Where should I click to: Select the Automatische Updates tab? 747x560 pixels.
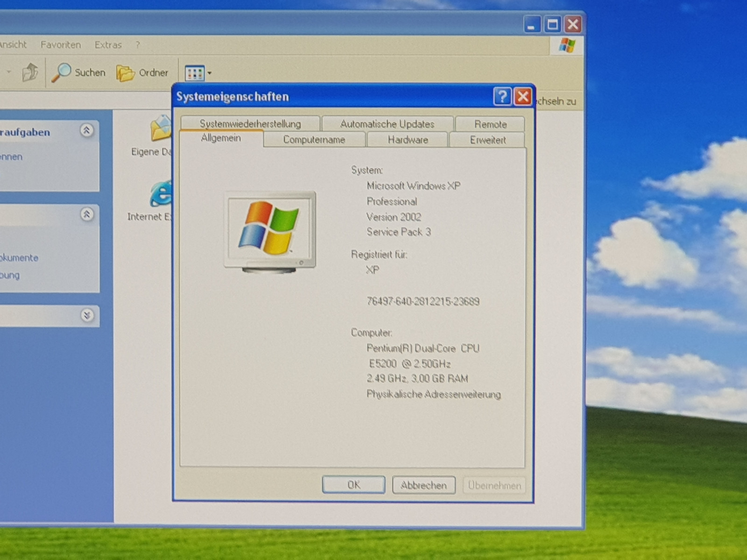[387, 124]
